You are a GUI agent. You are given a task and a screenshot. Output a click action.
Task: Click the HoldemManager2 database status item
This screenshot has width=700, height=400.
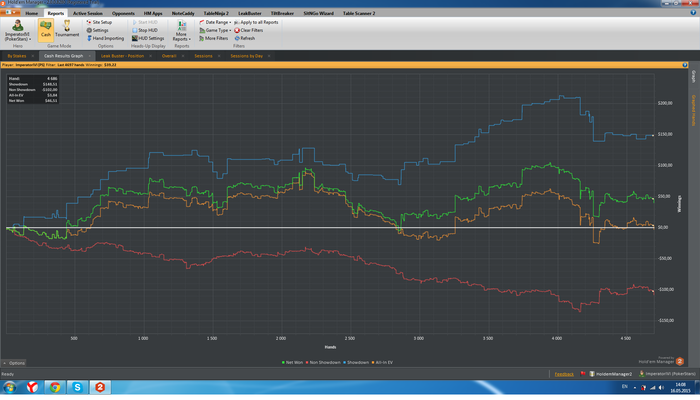611,375
